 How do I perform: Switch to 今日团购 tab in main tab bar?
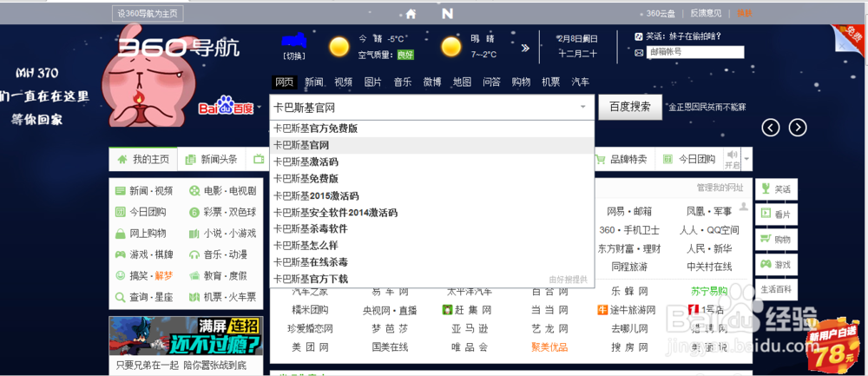coord(689,160)
